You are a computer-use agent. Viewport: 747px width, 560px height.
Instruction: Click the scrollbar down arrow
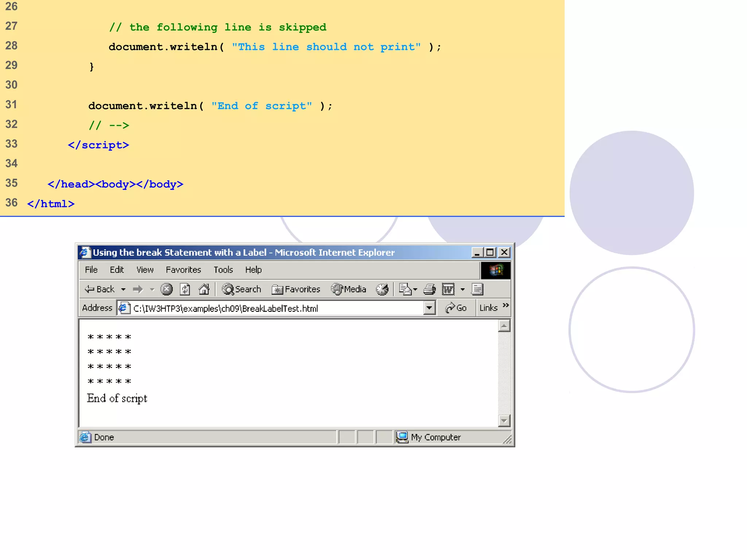tap(504, 421)
